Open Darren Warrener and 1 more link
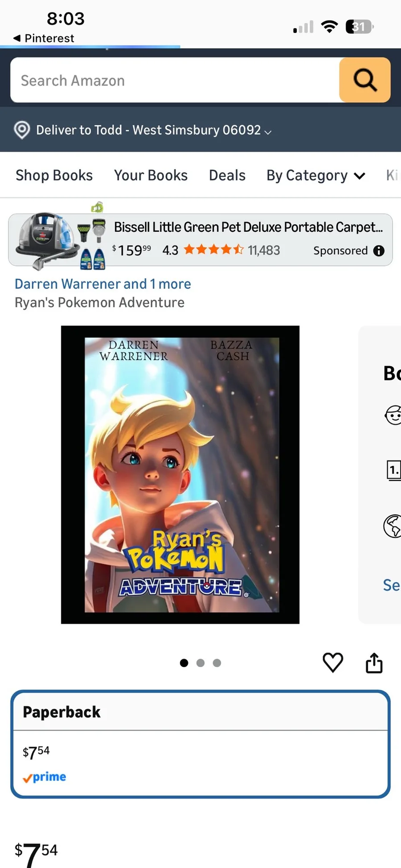The height and width of the screenshot is (868, 401). pyautogui.click(x=103, y=284)
